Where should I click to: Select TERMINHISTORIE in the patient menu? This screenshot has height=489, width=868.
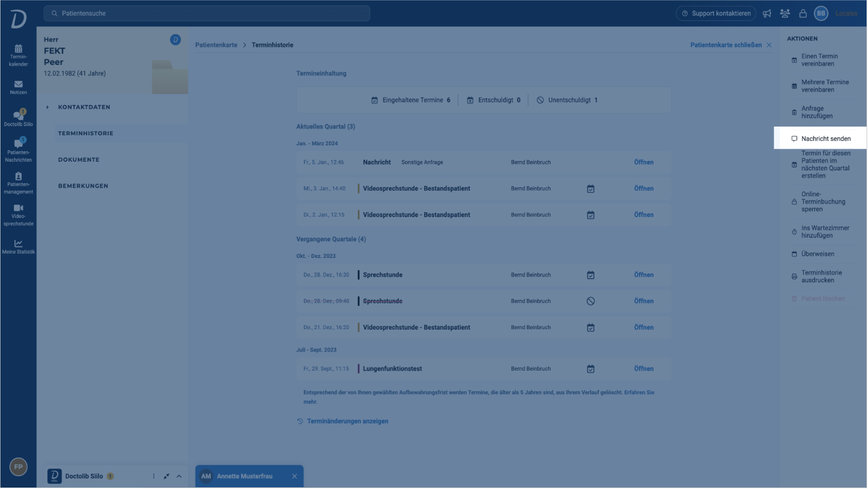coord(86,133)
